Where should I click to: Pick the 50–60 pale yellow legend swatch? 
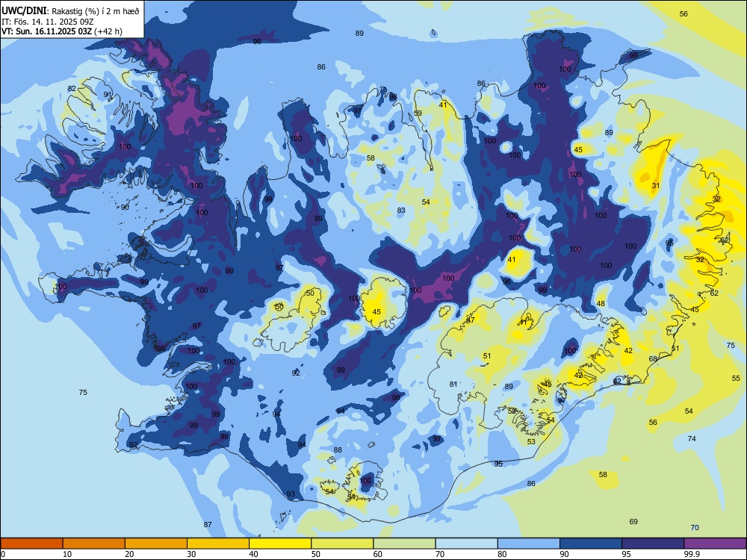[x=342, y=544]
